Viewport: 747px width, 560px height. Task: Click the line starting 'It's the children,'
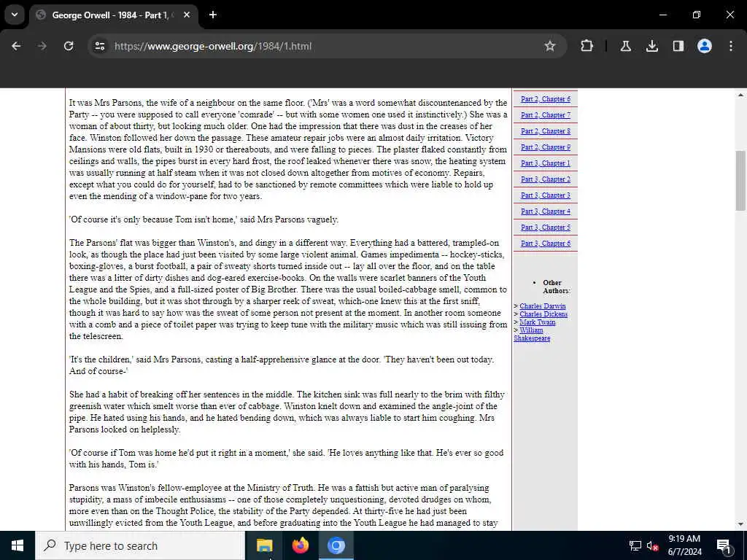[x=282, y=365]
